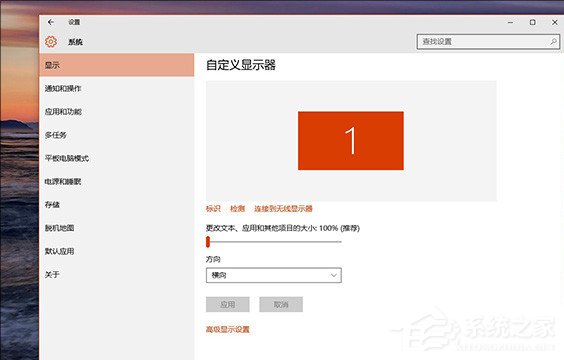This screenshot has width=564, height=360.
Task: Open 平板电脑模式 settings page
Action: (x=117, y=158)
